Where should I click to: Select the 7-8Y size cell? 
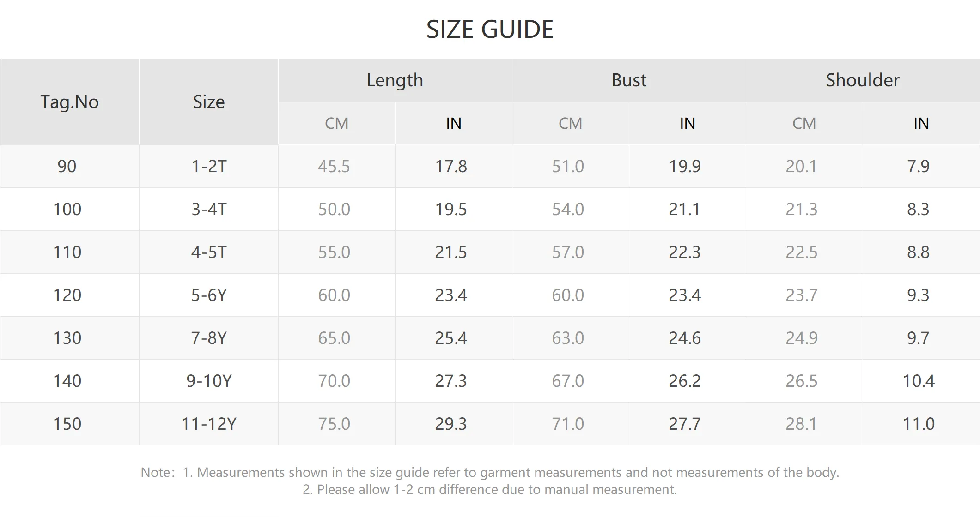coord(209,338)
